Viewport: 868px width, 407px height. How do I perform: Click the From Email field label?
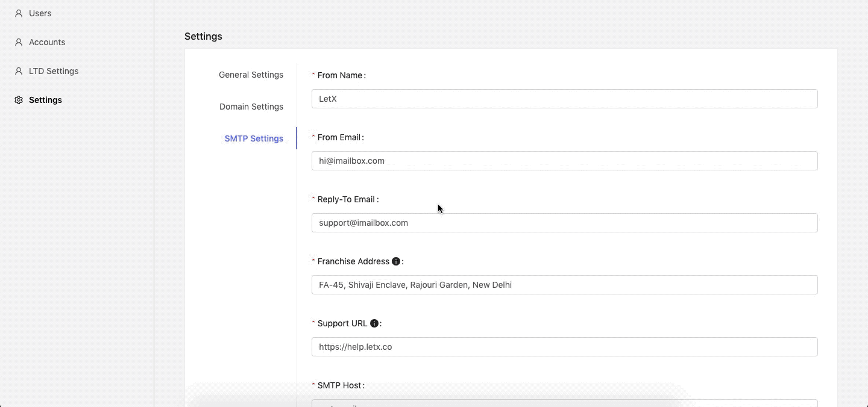pos(340,137)
